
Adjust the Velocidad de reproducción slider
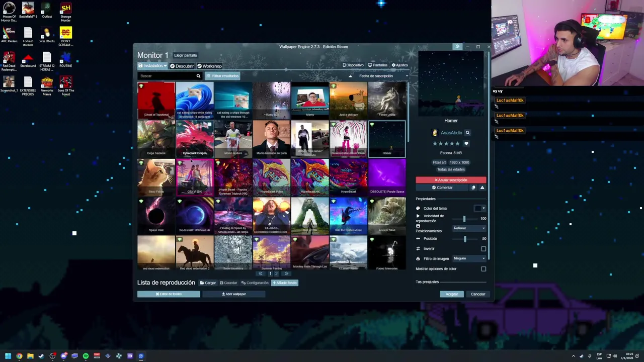pos(464,218)
